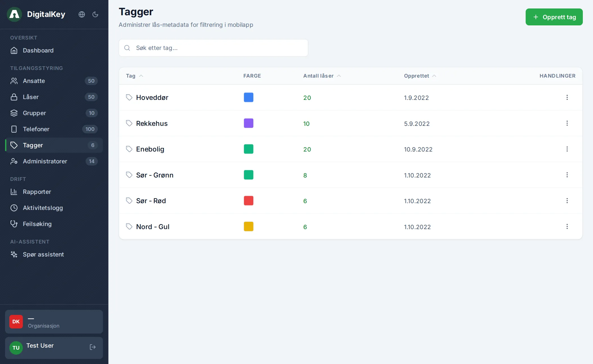This screenshot has height=364, width=593.
Task: Click the Administratorer badge 14
Action: pyautogui.click(x=92, y=161)
